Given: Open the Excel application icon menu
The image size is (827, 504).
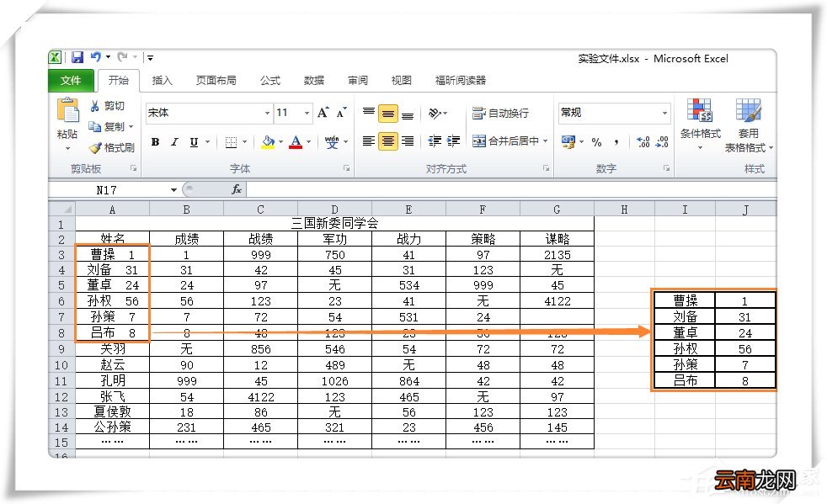Looking at the screenshot, I should [55, 57].
